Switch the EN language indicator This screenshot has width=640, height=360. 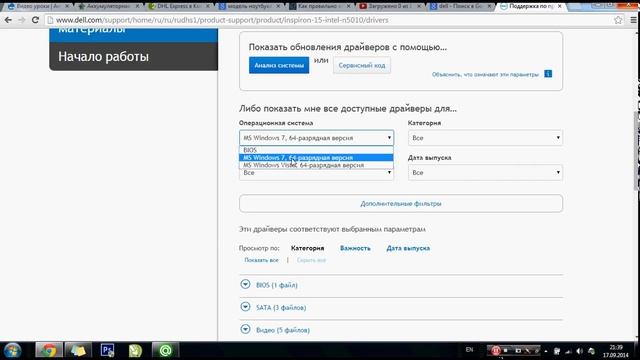coord(469,350)
